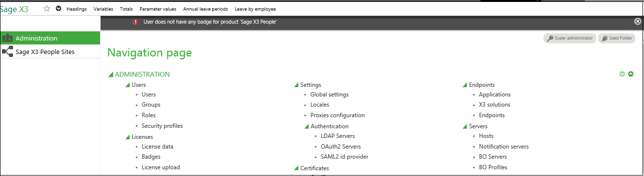Open the dropdown arrow beside the star

[x=58, y=9]
